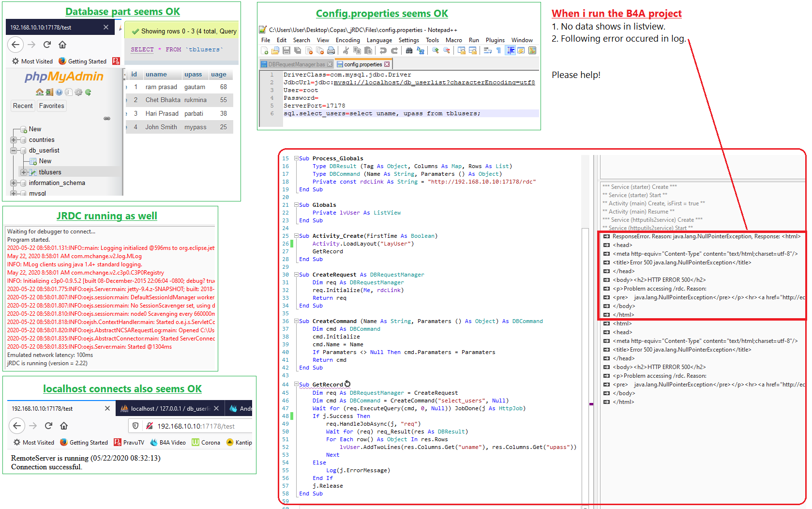Click the Save All icon in Notepad++

pyautogui.click(x=298, y=50)
